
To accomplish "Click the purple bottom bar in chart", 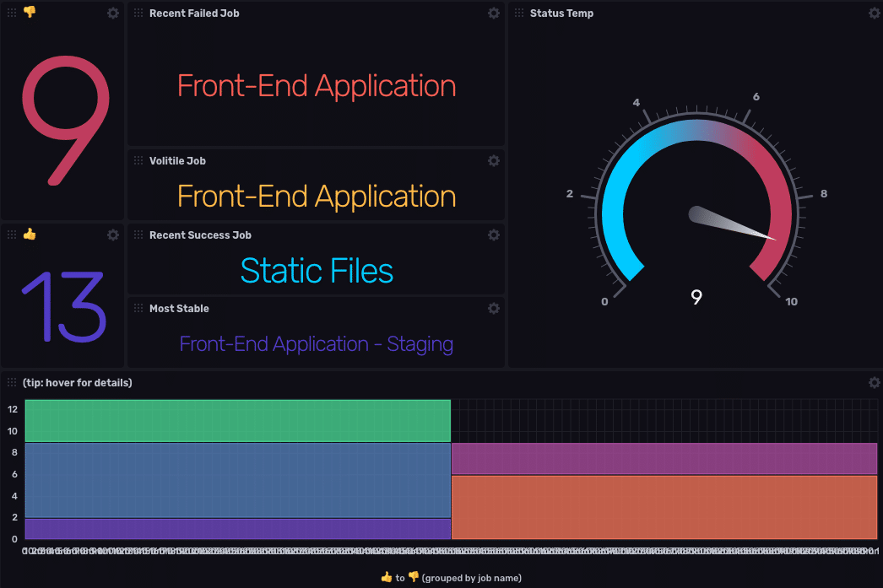I will 238,528.
